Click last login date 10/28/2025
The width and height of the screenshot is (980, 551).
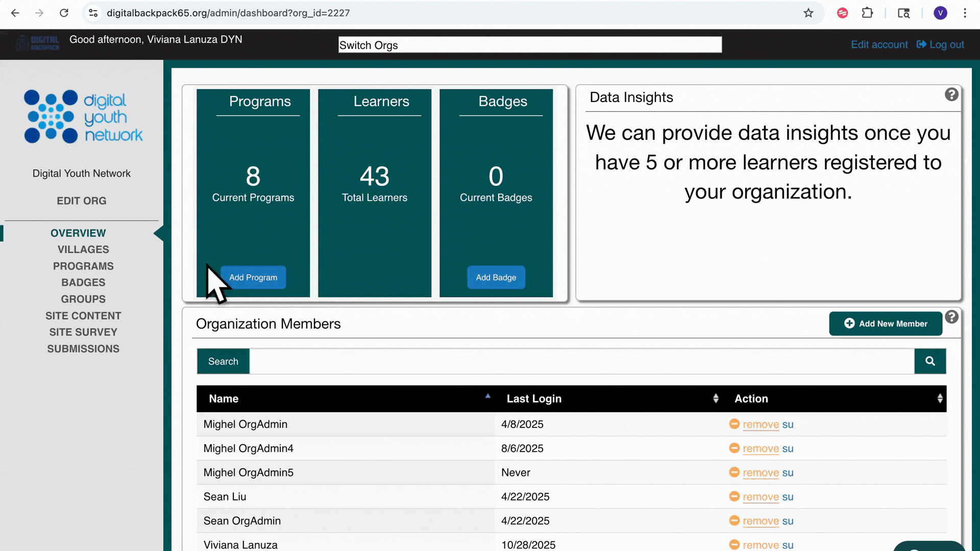pos(528,545)
